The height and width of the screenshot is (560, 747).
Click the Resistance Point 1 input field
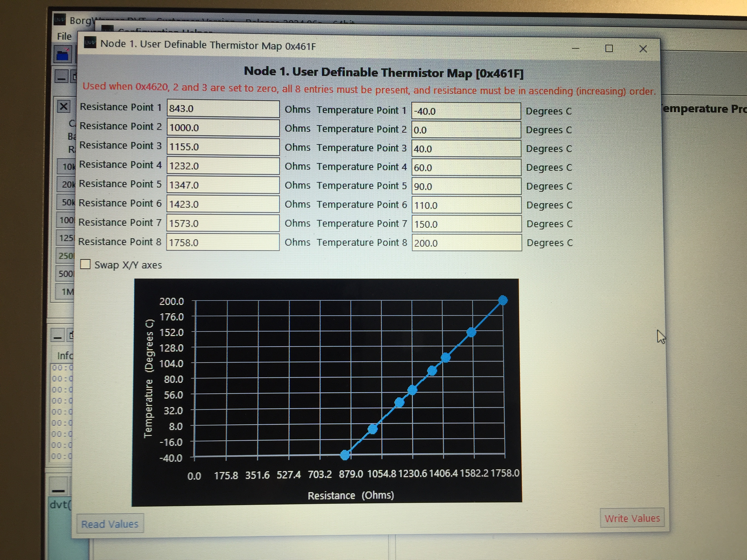click(x=223, y=109)
